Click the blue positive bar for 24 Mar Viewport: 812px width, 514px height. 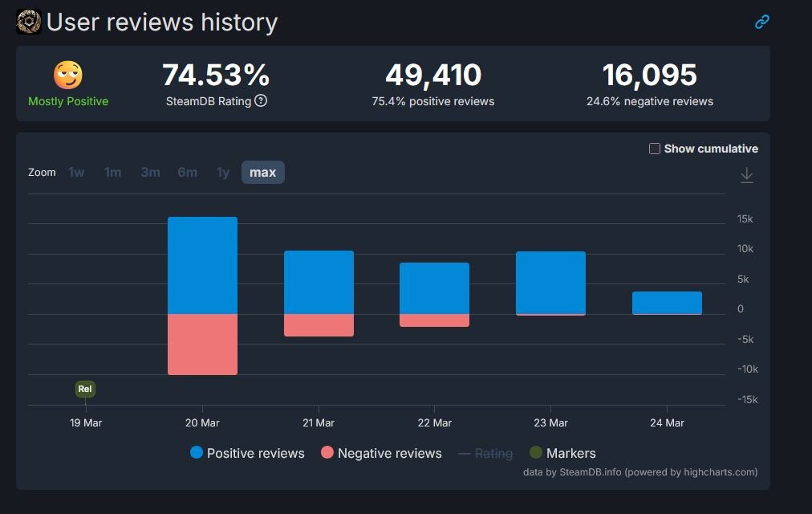(x=667, y=303)
